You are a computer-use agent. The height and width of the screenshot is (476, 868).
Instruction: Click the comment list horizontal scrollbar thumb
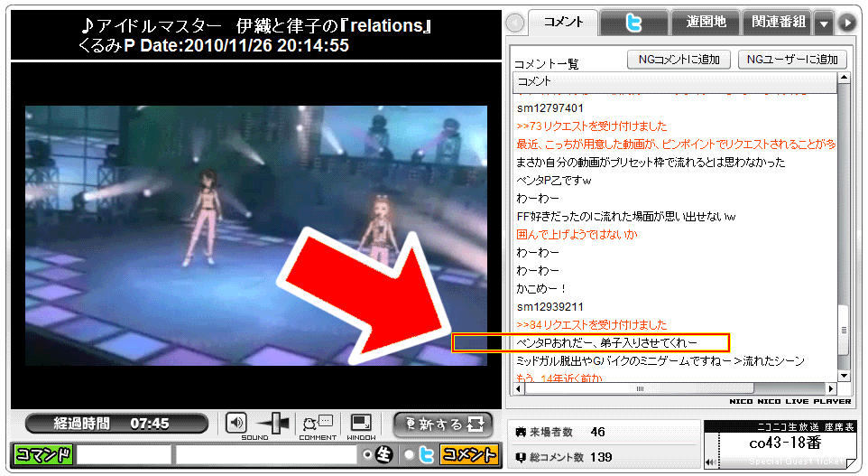pyautogui.click(x=640, y=387)
